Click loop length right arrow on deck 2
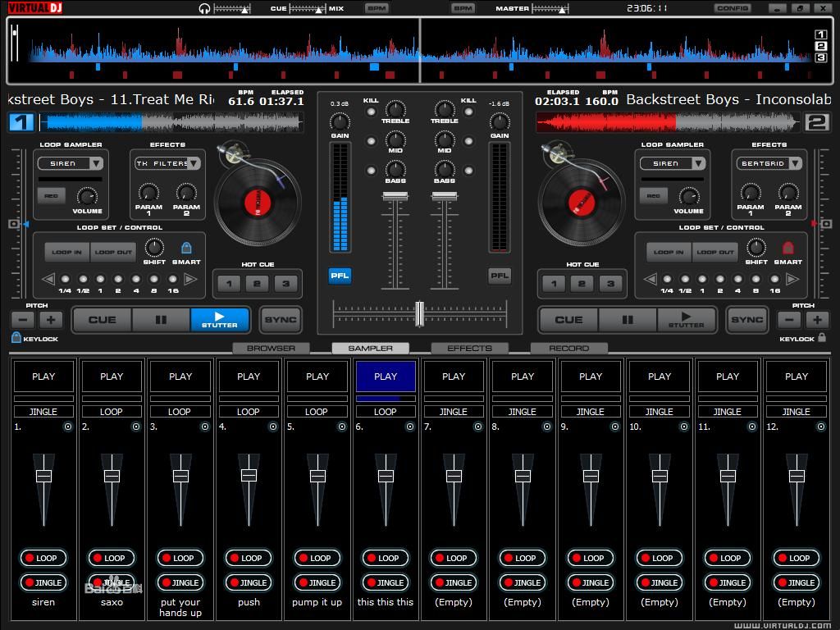840x630 pixels. [792, 279]
